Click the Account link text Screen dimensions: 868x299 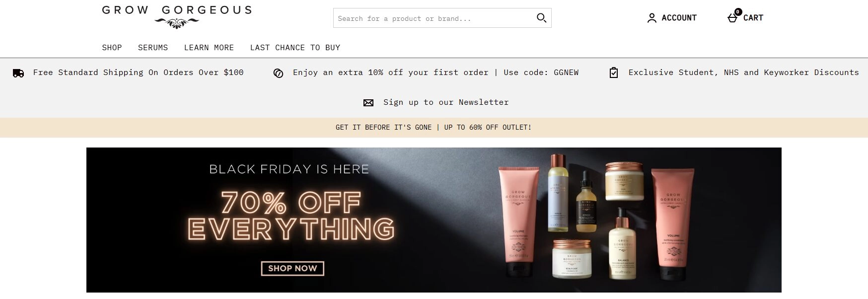pos(679,18)
